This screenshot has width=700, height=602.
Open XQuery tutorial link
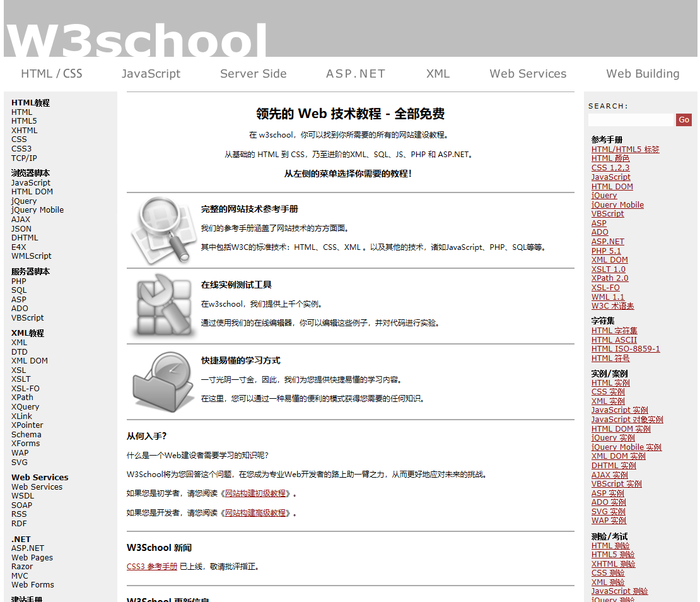25,407
